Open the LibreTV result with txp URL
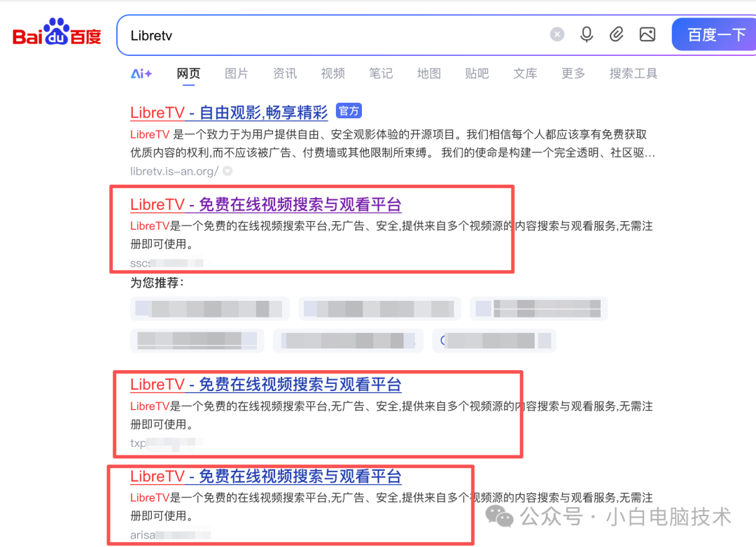Image resolution: width=756 pixels, height=547 pixels. tap(266, 384)
